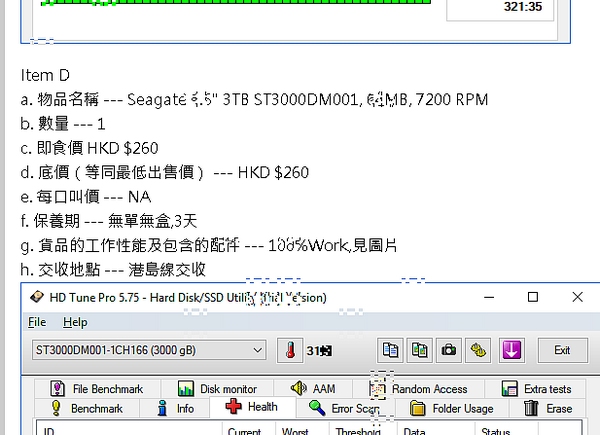Viewport: 600px width, 435px height.
Task: Click the 底價 HKD $260 line
Action: pyautogui.click(x=165, y=173)
